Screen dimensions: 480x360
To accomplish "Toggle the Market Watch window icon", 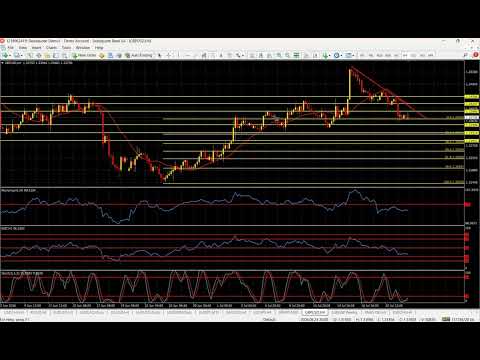I will 30,55.
